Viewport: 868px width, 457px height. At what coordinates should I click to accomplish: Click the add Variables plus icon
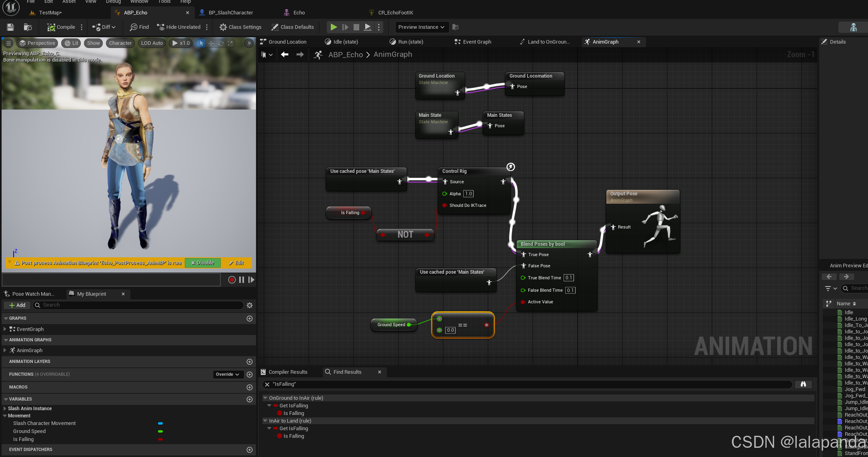tap(250, 399)
